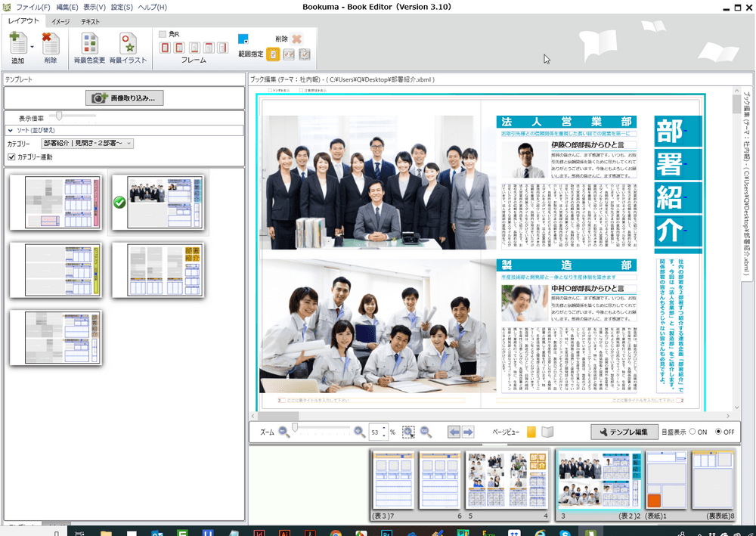The width and height of the screenshot is (756, 536).
Task: Enable the 角R checkbox
Action: [162, 33]
